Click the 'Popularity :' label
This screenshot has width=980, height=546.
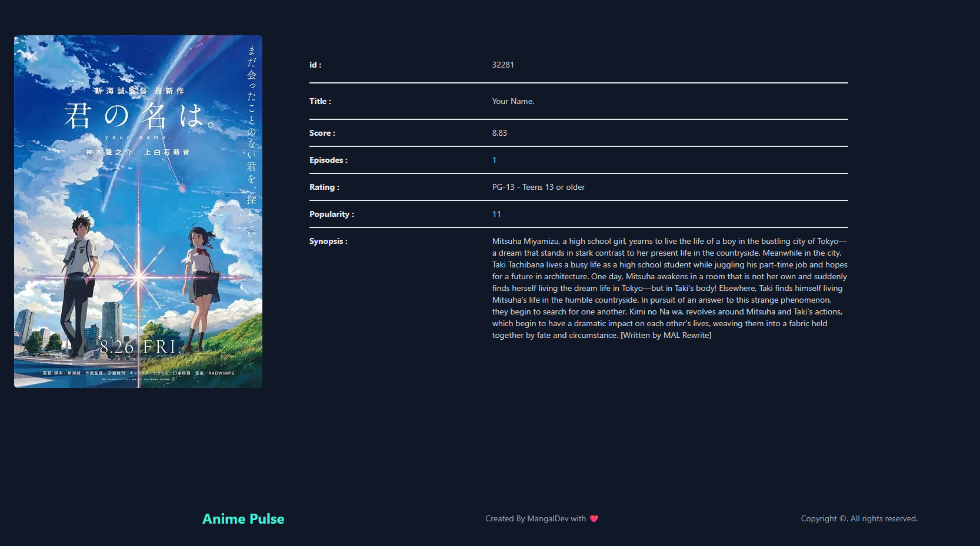pos(332,214)
